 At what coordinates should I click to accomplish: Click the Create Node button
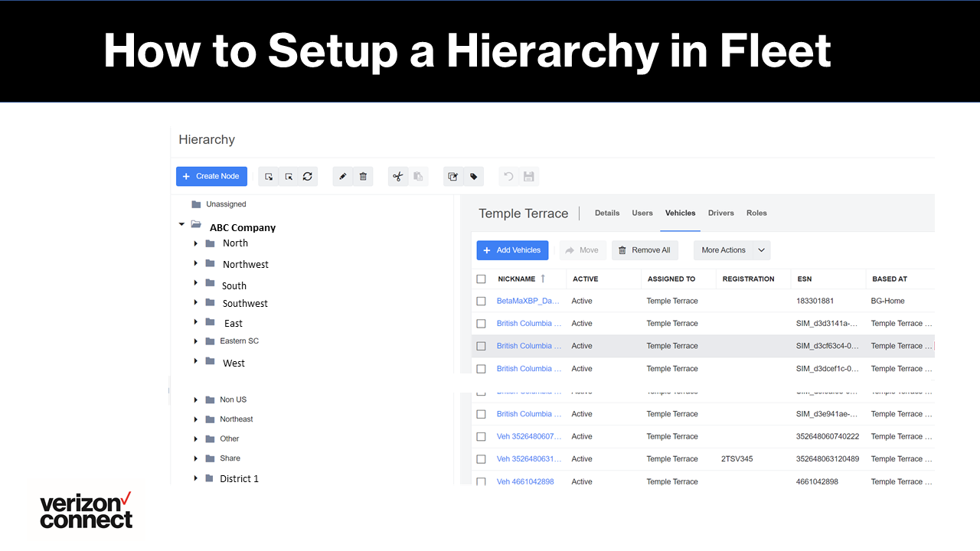point(211,176)
